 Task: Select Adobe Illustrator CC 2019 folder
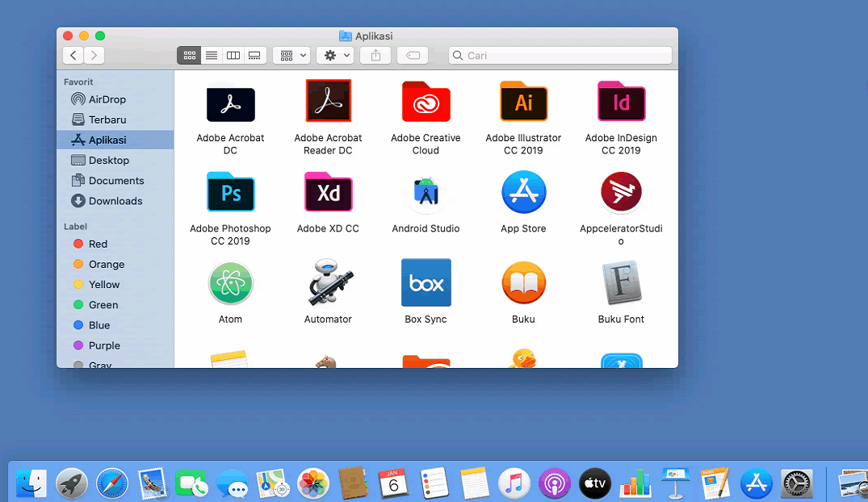click(x=524, y=101)
